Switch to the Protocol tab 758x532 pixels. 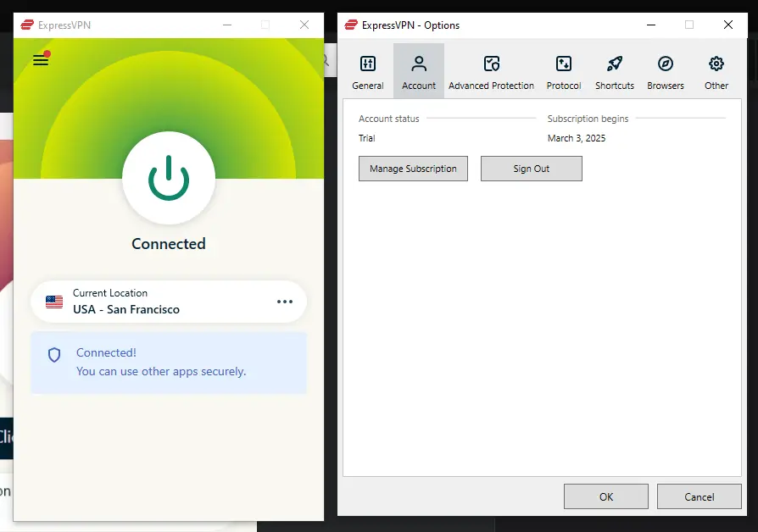[x=564, y=72]
